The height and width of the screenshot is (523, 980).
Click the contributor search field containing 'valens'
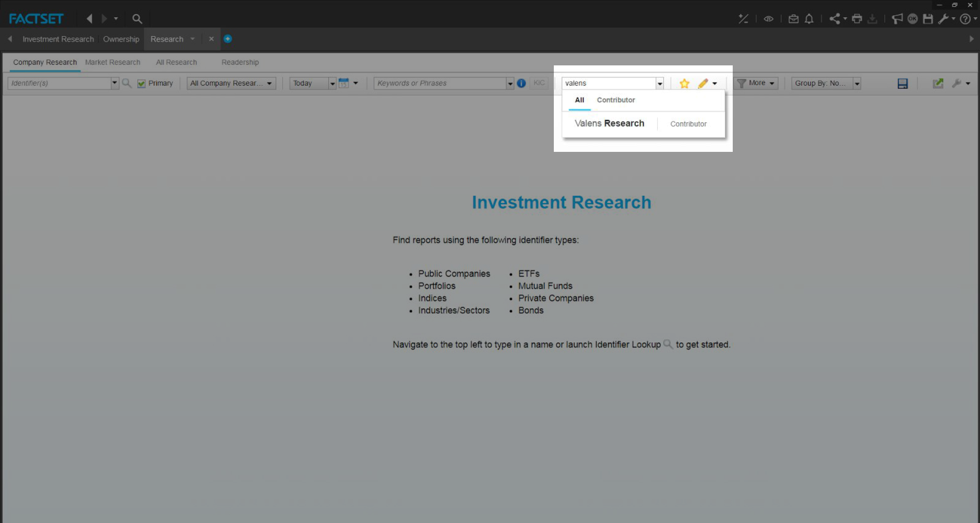pos(609,83)
